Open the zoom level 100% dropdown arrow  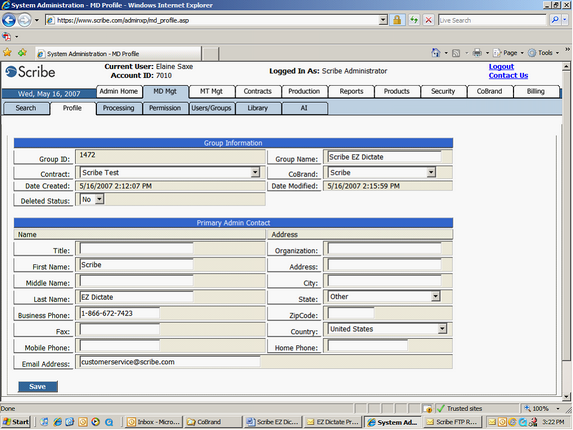click(558, 408)
